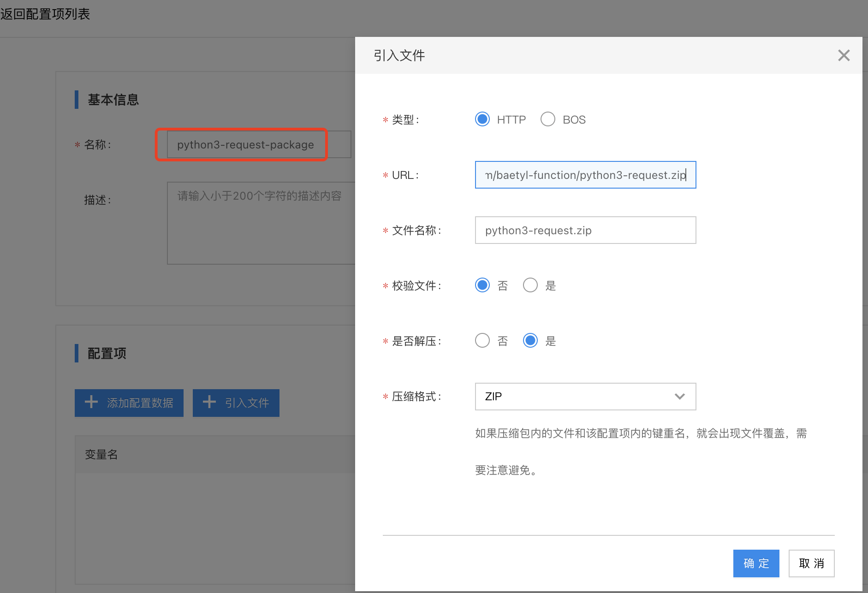Click the 压缩格式 label
Viewport: 868px width, 593px height.
tap(416, 397)
